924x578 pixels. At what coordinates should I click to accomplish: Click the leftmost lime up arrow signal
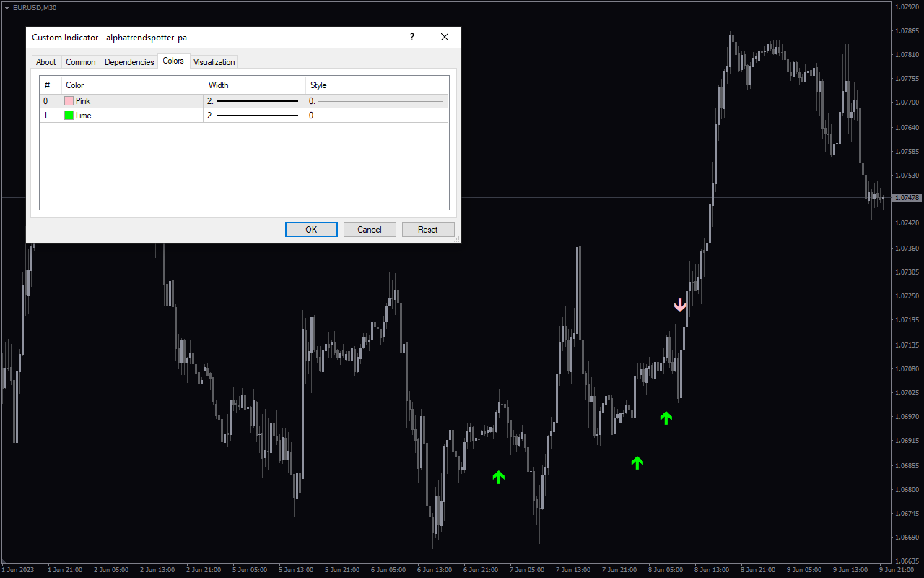point(499,477)
